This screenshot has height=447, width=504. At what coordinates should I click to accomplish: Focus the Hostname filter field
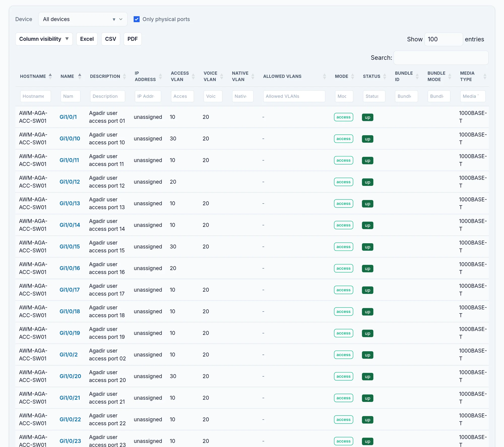coord(36,96)
